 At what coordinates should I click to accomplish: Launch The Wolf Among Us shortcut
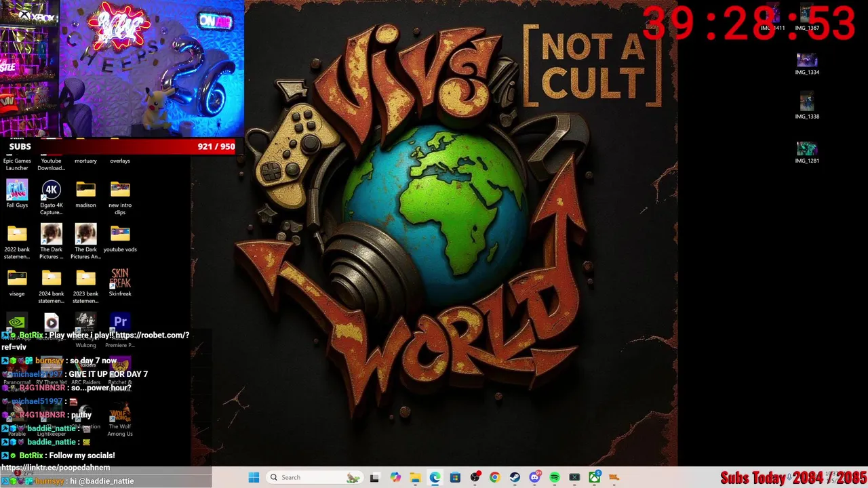120,420
